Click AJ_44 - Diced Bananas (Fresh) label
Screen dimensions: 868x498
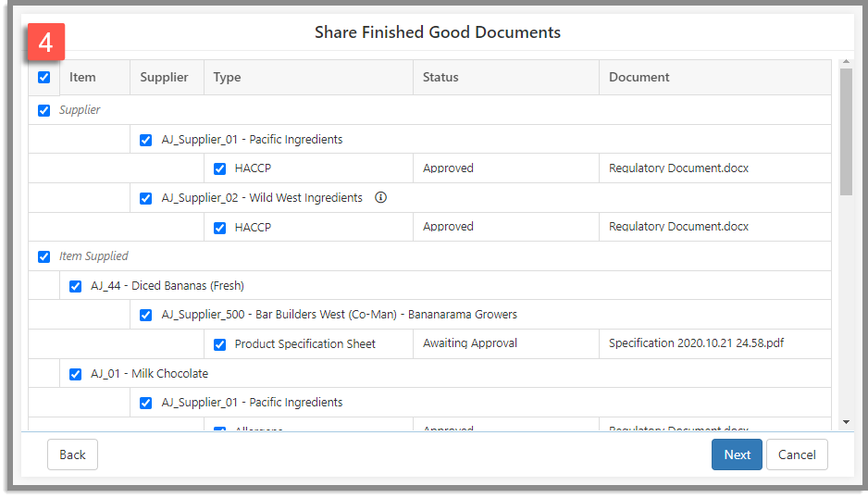[167, 285]
